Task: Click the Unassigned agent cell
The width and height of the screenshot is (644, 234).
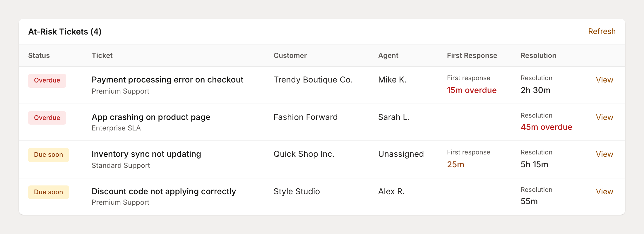Action: [401, 154]
